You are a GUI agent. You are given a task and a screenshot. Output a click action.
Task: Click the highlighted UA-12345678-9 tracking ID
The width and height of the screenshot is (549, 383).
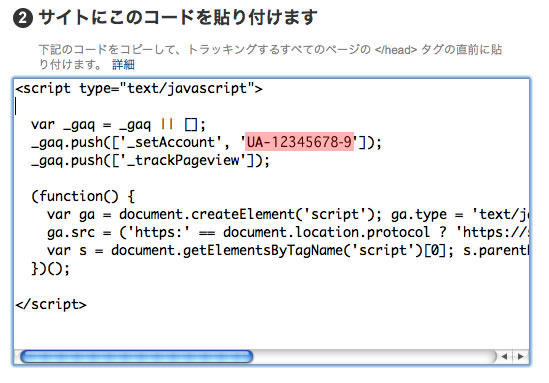pos(299,142)
